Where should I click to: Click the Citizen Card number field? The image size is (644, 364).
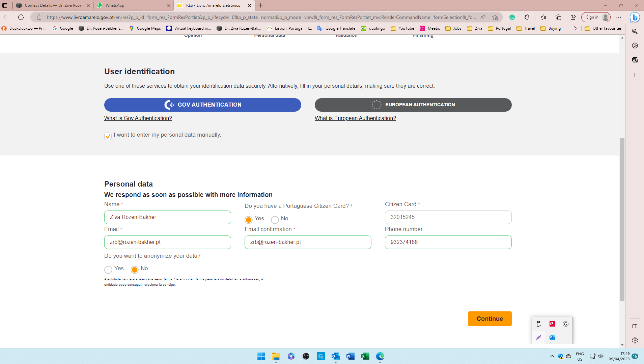coord(448,217)
